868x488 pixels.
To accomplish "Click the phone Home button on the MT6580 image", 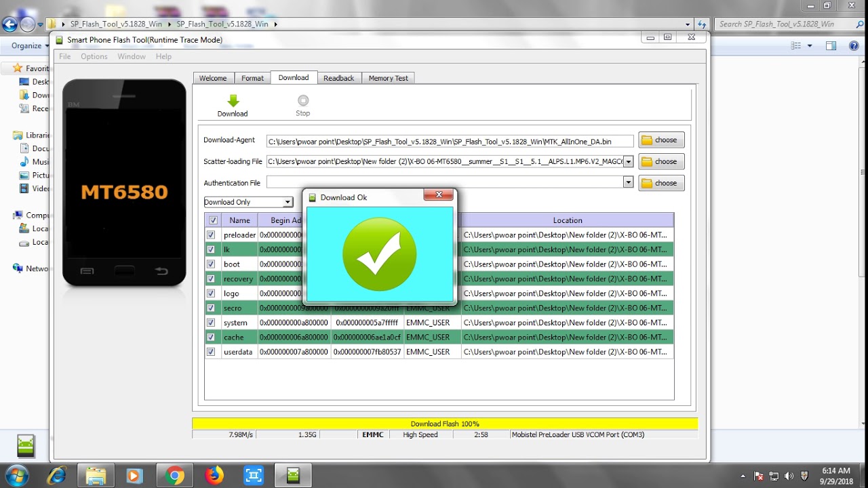I will (124, 271).
